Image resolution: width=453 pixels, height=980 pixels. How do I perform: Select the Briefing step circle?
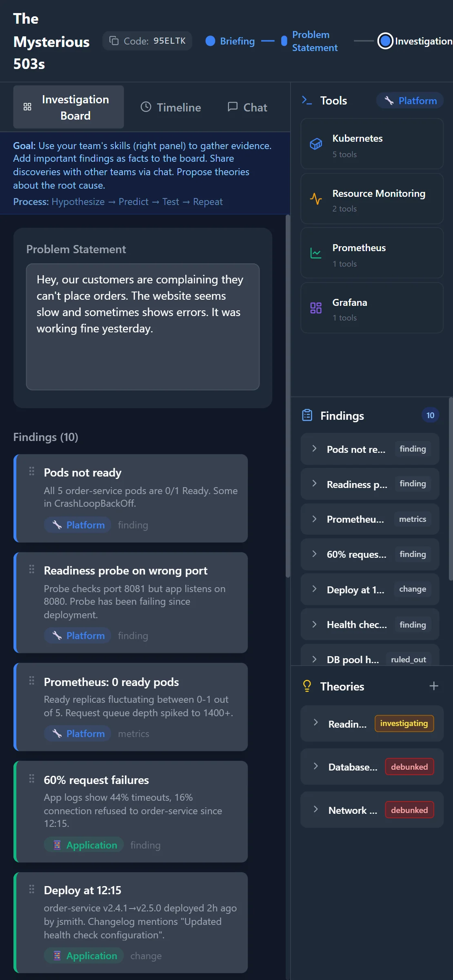pyautogui.click(x=210, y=41)
